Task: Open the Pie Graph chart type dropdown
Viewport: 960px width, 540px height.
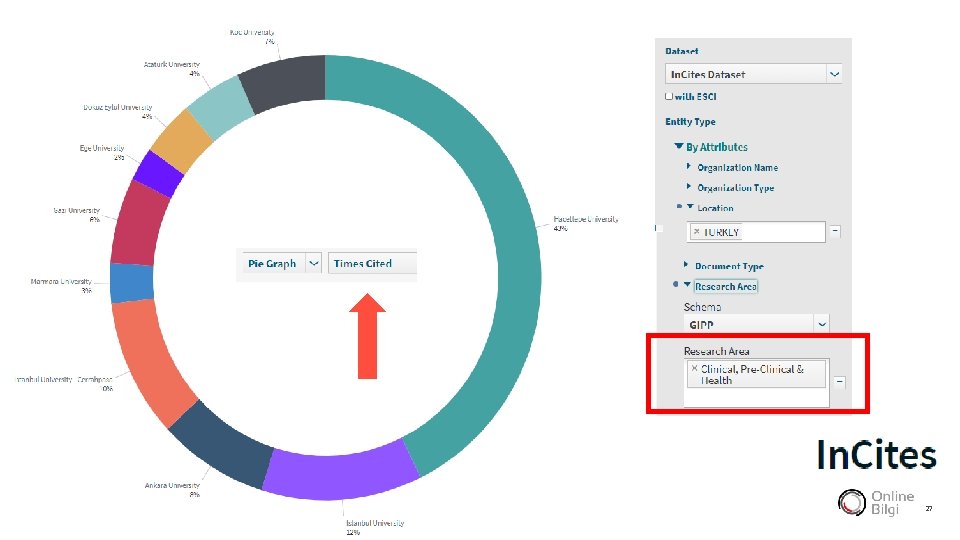Action: (x=282, y=263)
